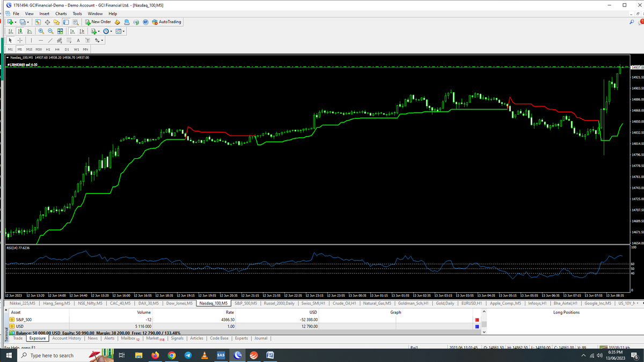Open the Strategy Tester icon
644x362 pixels.
click(76, 22)
